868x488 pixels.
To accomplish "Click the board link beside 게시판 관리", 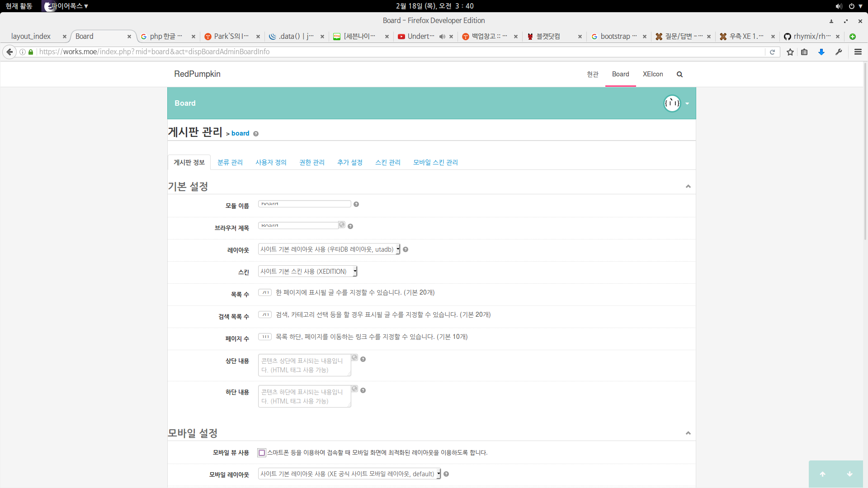I will [240, 133].
